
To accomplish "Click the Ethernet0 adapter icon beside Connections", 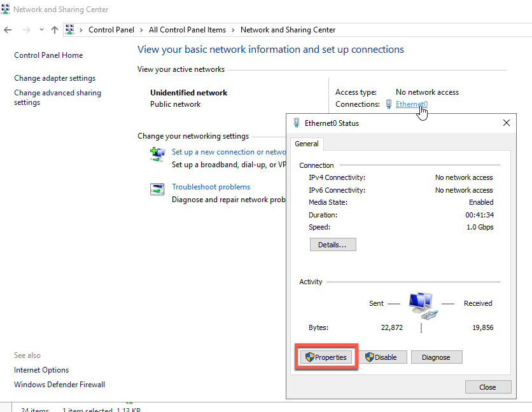I will (x=389, y=104).
